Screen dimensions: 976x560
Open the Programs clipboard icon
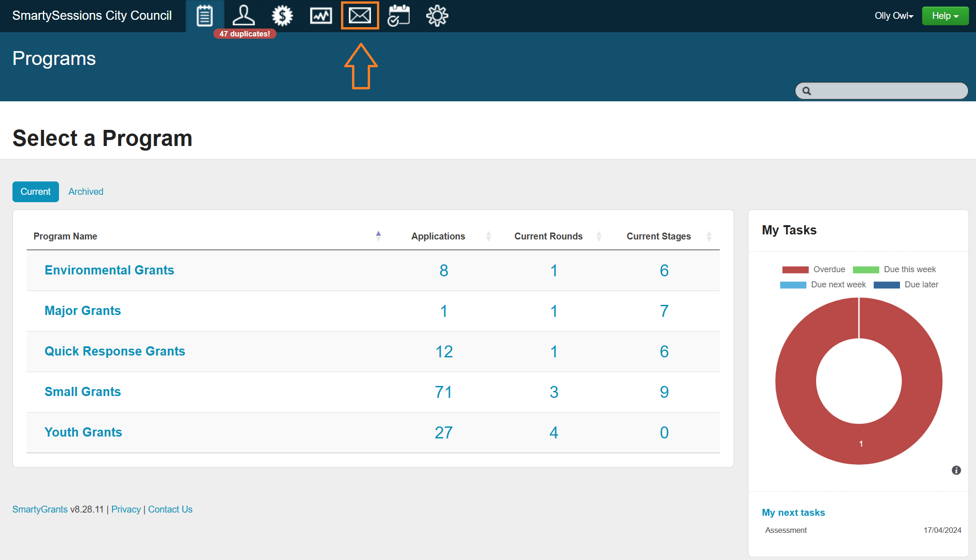point(205,16)
